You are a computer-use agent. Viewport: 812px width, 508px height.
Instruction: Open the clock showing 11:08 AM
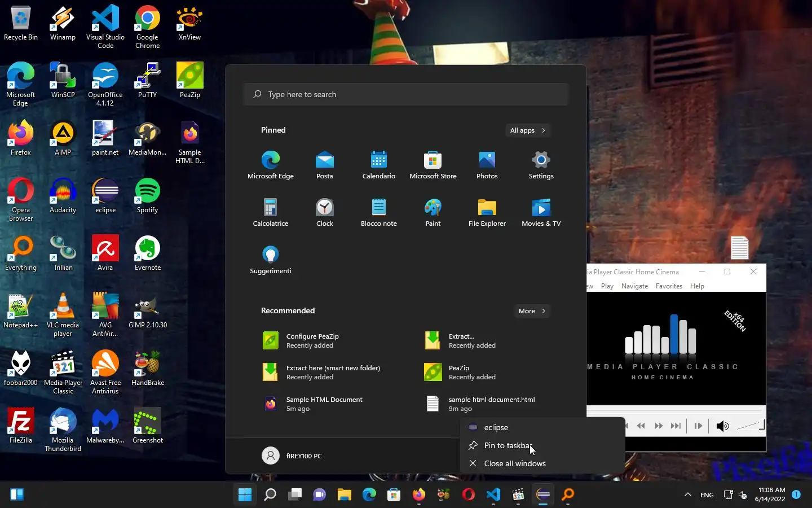pos(771,494)
